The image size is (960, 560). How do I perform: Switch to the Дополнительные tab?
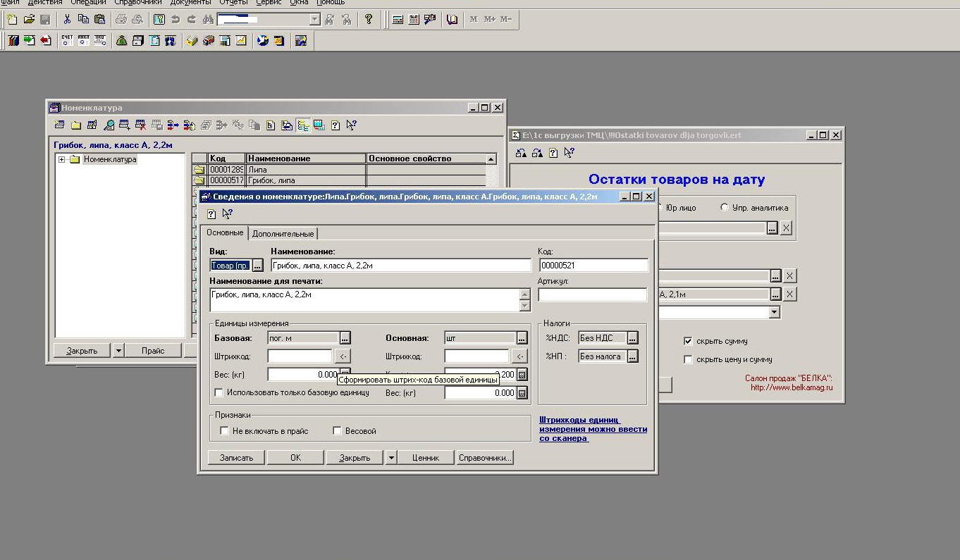[283, 233]
